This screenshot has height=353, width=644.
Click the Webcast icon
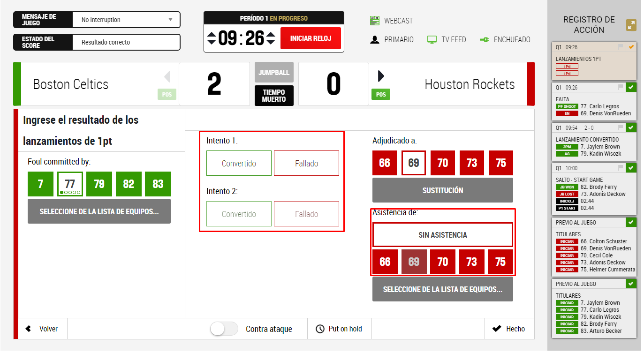pos(374,21)
